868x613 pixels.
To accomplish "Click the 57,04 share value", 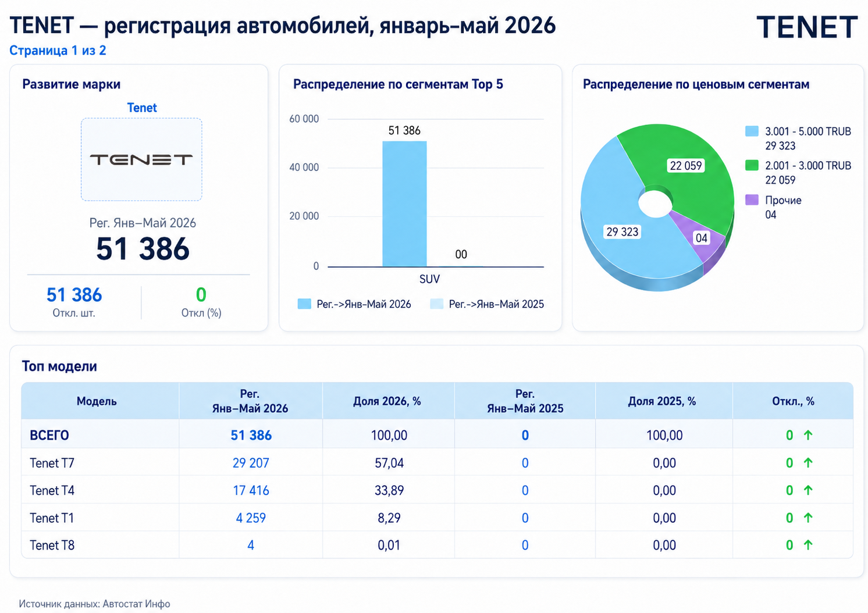I will tap(389, 463).
